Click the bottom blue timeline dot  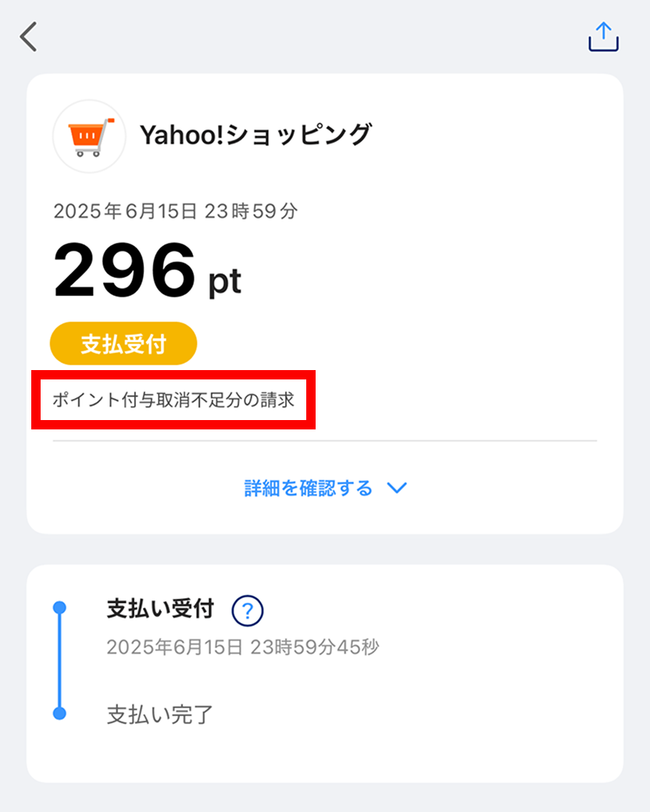pos(59,713)
